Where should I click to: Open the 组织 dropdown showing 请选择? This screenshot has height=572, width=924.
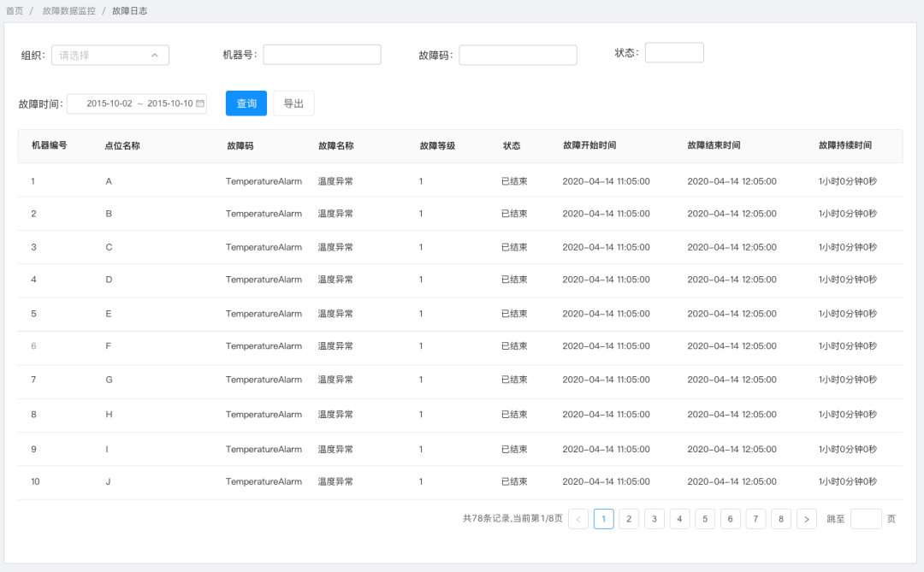(110, 54)
